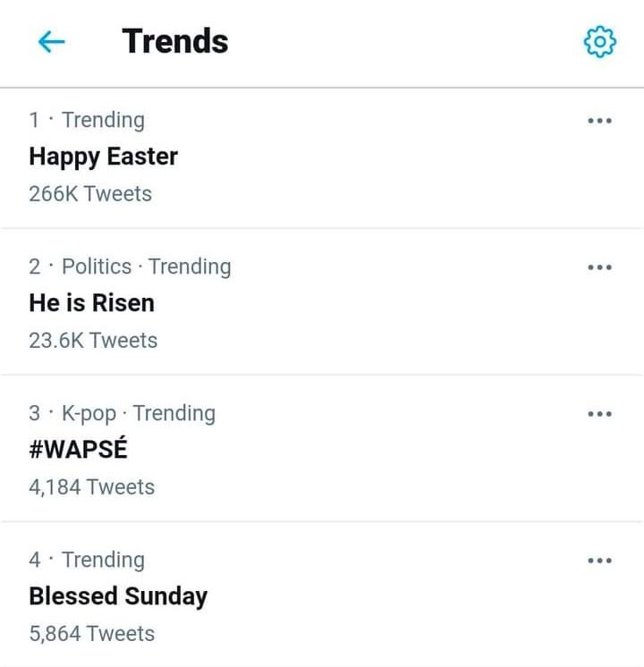Open Trends settings gear icon
This screenshot has width=644, height=667.
click(x=600, y=42)
